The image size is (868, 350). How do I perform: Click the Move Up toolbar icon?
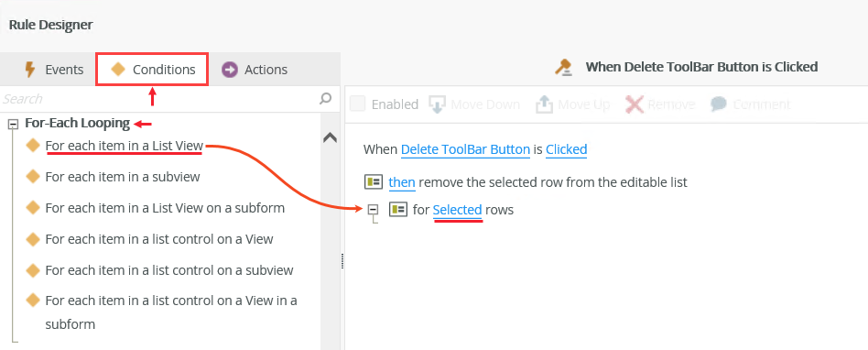tap(545, 104)
